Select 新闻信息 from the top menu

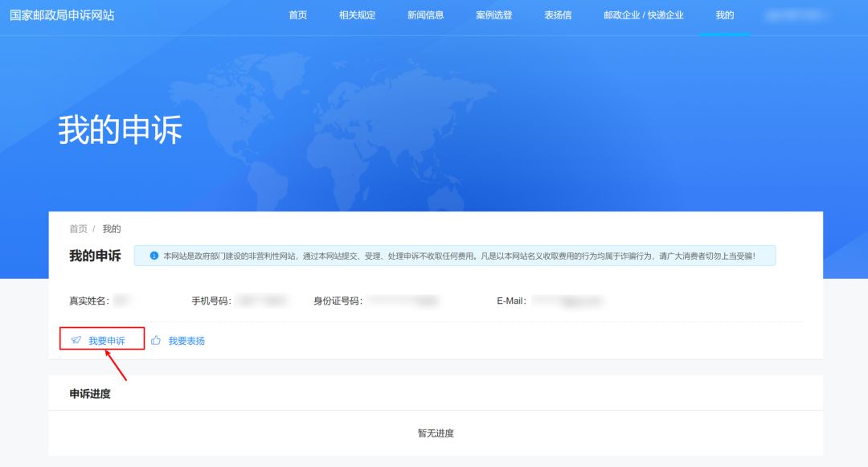click(x=425, y=15)
